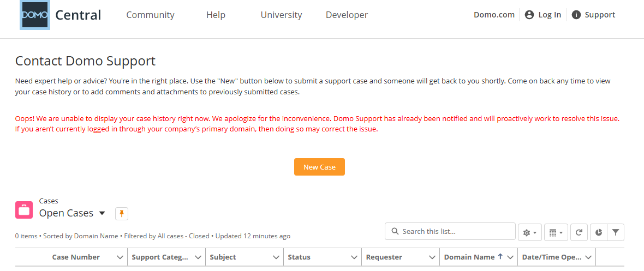The height and width of the screenshot is (271, 644).
Task: Click the Support info icon
Action: [576, 15]
